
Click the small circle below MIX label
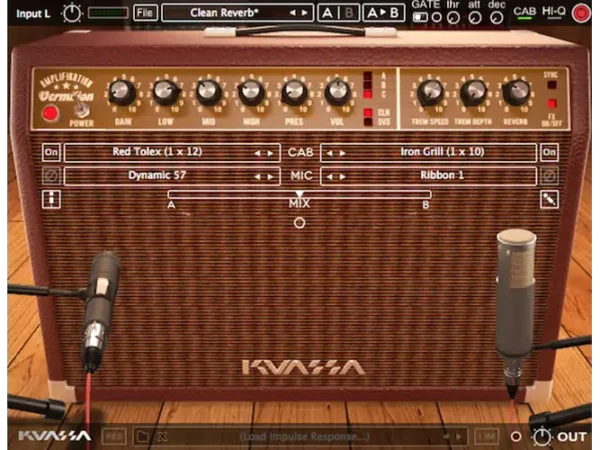299,223
